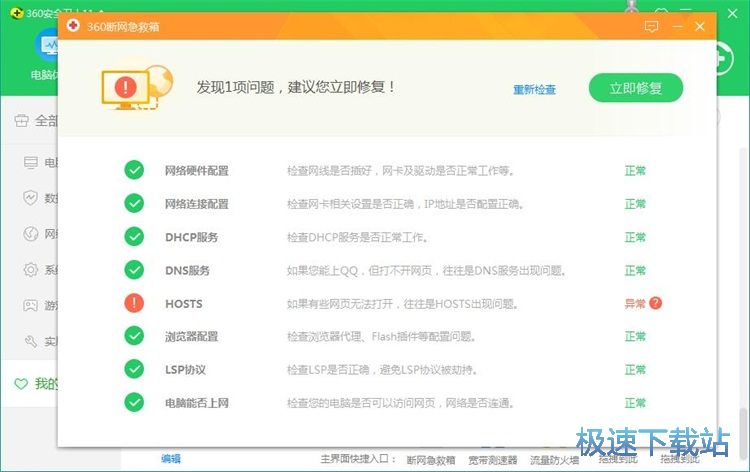The width and height of the screenshot is (750, 472).
Task: Click the 360安全卫士 logo in main title bar
Action: (x=17, y=13)
